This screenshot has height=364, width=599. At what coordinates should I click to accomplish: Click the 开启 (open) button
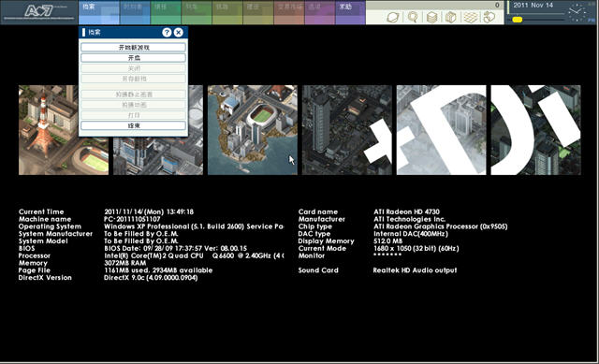[x=133, y=58]
